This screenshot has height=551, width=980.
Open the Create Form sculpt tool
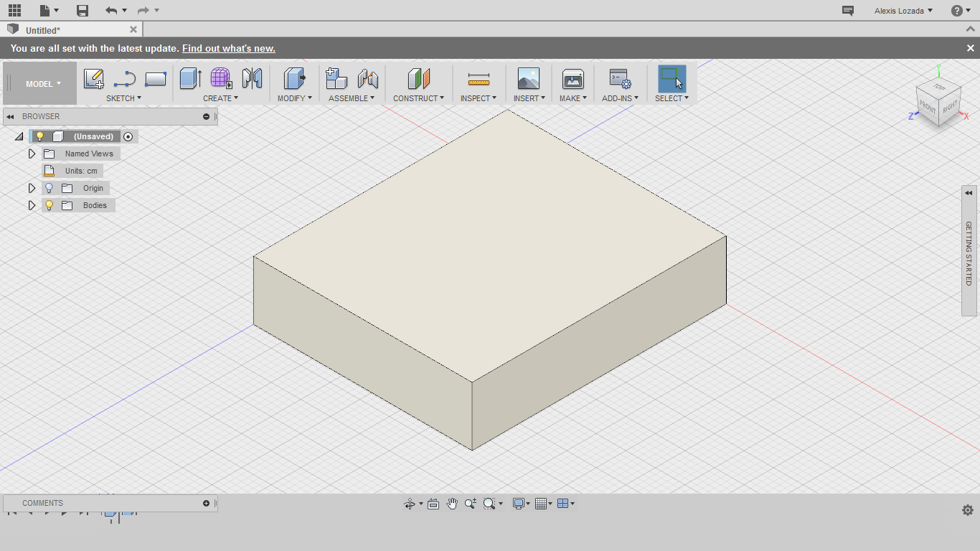tap(221, 78)
